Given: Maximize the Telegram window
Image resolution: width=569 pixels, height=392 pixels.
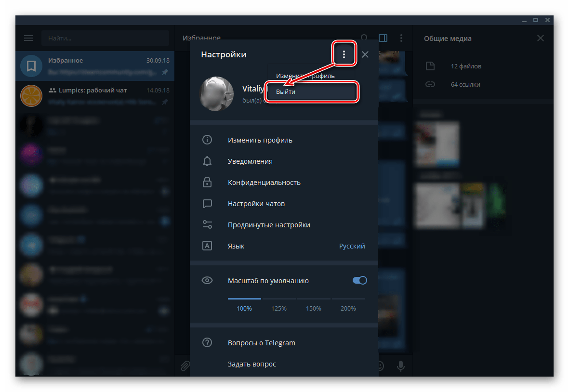Looking at the screenshot, I should click(x=536, y=20).
